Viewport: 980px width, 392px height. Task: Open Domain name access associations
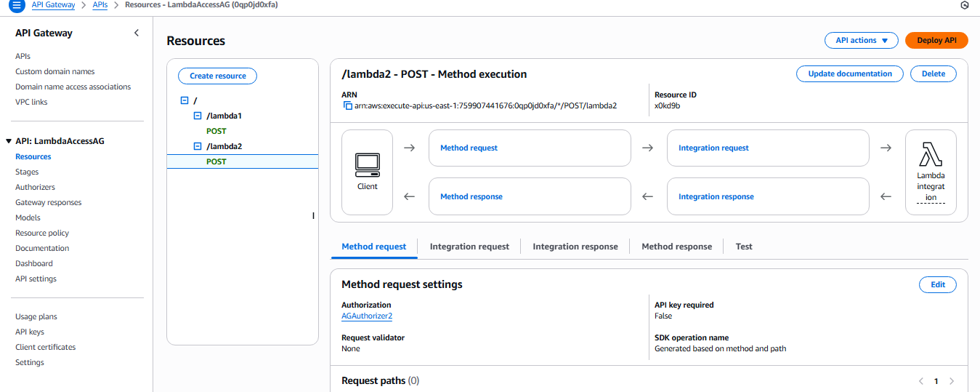pos(73,87)
